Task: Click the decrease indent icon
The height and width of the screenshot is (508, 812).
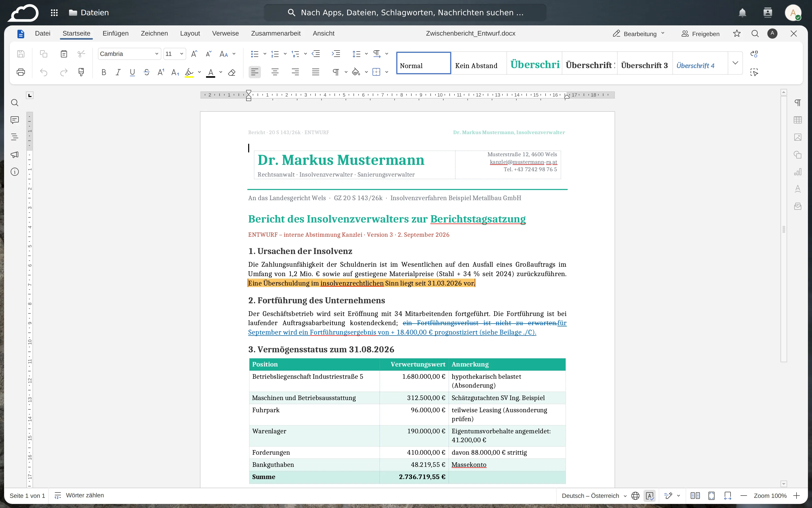Action: [x=316, y=54]
